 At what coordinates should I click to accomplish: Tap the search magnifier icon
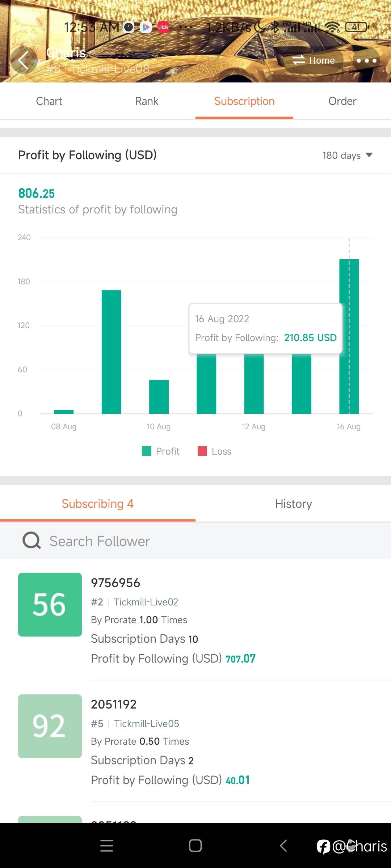pos(32,541)
